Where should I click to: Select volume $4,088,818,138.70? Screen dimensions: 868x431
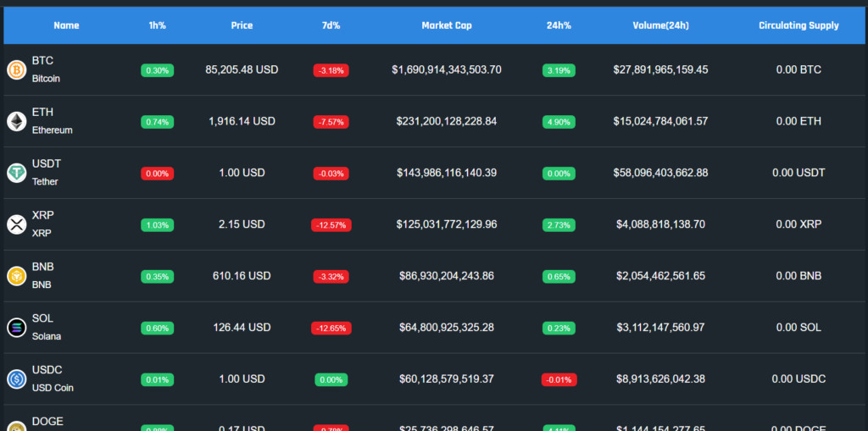(661, 224)
